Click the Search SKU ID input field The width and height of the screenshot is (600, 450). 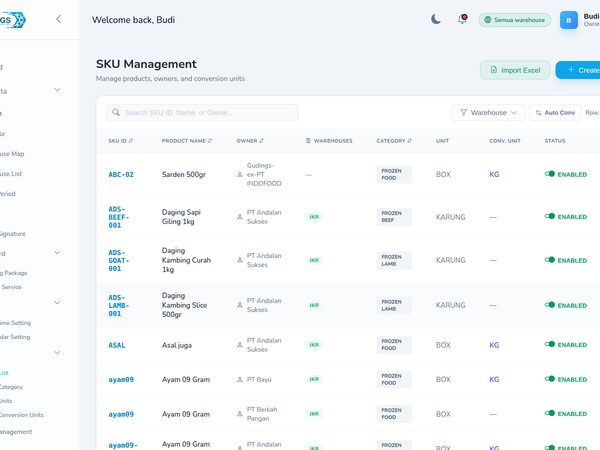pyautogui.click(x=202, y=112)
